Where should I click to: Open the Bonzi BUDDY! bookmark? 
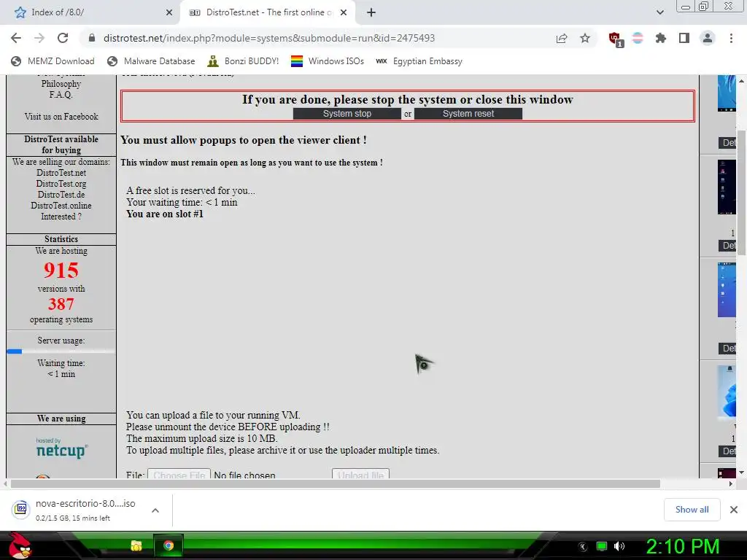tap(243, 61)
